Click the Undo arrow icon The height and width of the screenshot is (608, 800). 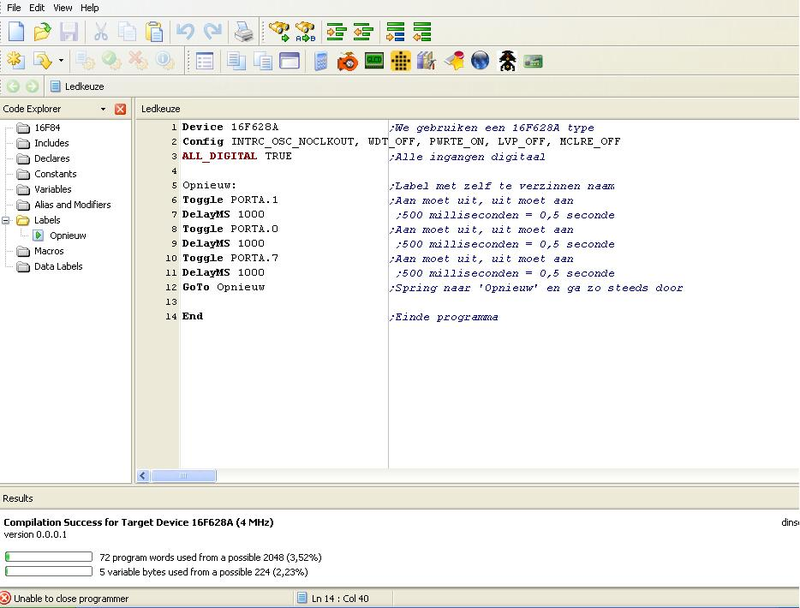(x=185, y=33)
